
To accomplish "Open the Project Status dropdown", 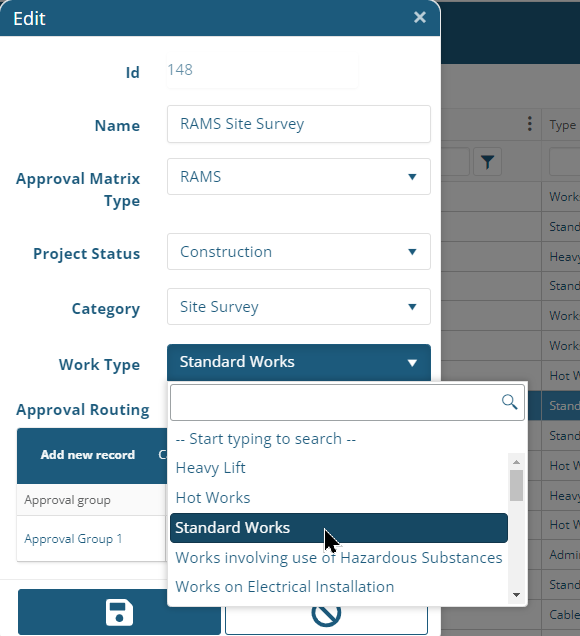I will point(299,252).
